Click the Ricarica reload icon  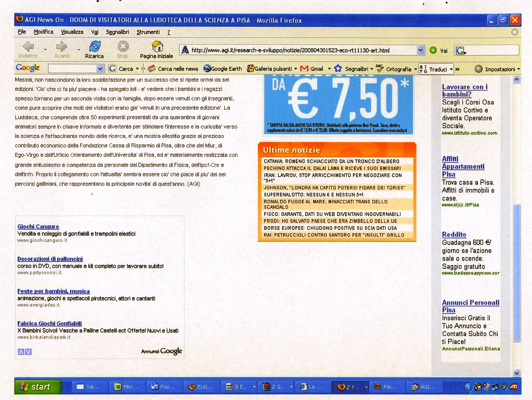pos(95,46)
